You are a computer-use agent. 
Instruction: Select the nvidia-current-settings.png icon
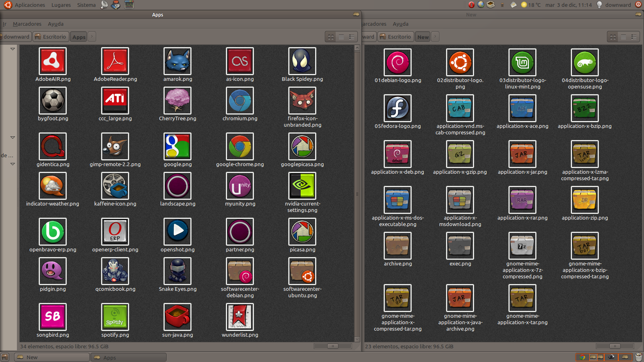click(302, 186)
